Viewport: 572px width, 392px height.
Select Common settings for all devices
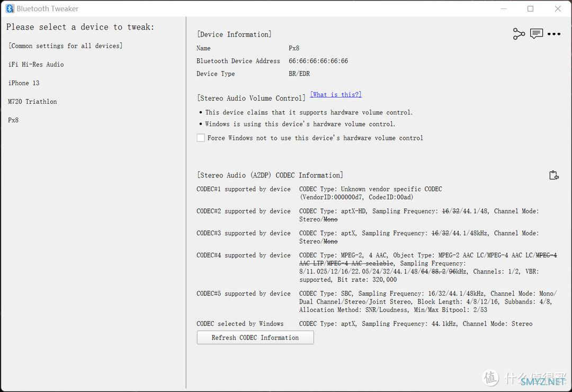coord(65,46)
